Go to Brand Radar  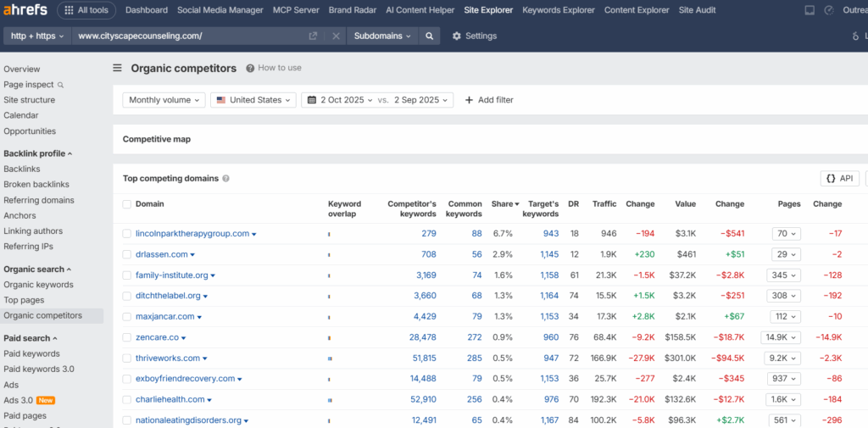point(353,10)
